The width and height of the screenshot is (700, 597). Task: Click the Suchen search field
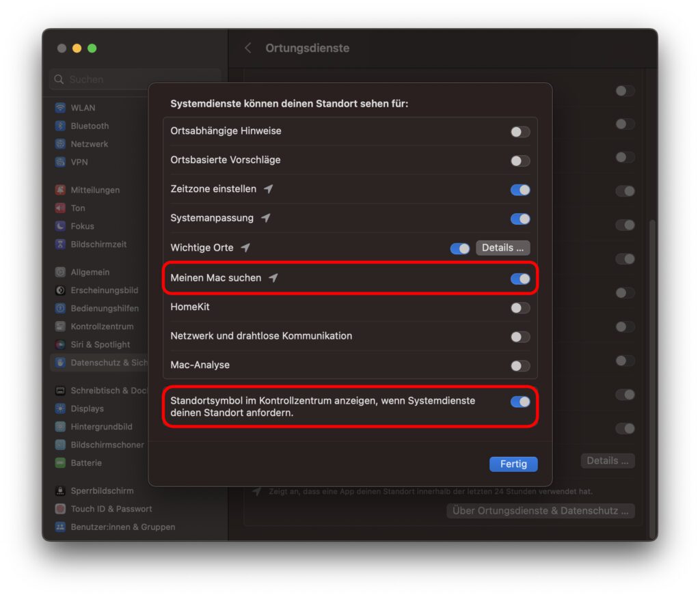click(135, 79)
